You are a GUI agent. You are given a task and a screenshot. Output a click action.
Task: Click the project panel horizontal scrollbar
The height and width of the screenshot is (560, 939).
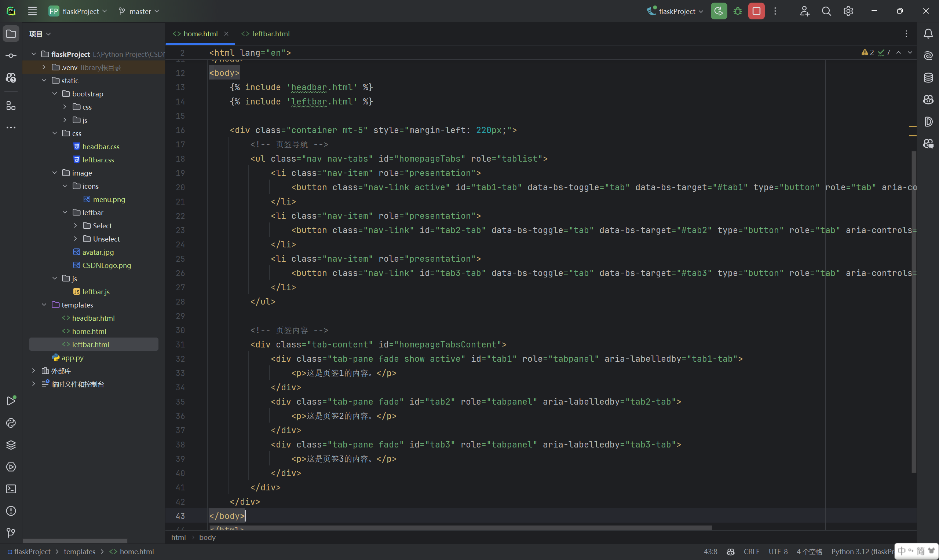[x=75, y=541]
